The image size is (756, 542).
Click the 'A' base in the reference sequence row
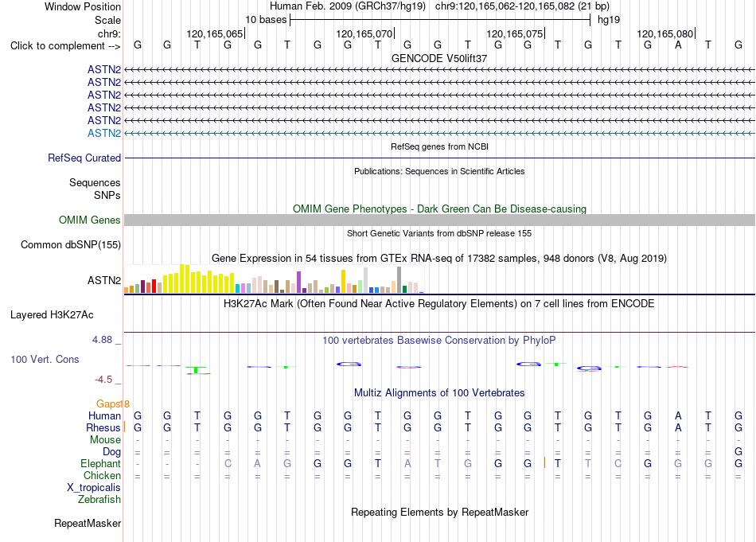(x=678, y=45)
